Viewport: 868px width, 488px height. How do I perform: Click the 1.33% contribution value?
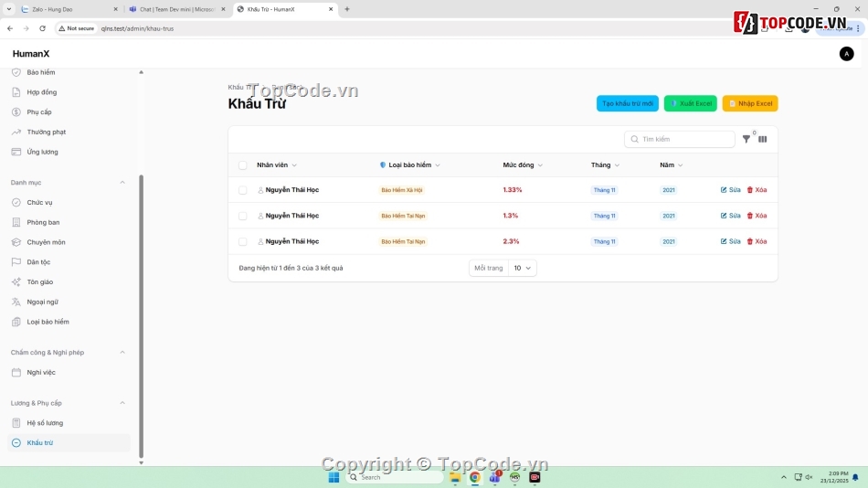(513, 190)
